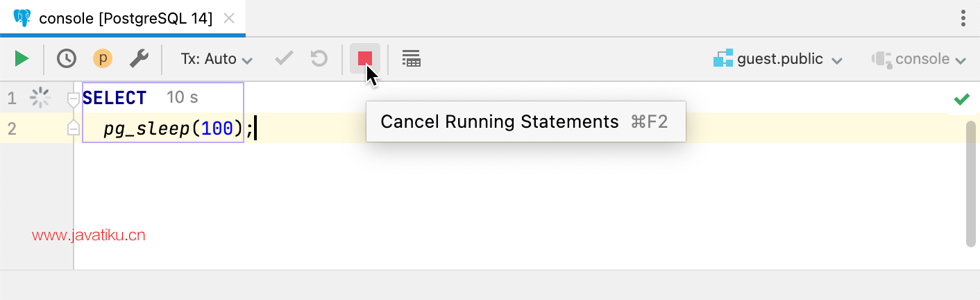
Task: Open query history via the clock icon
Action: (x=67, y=59)
